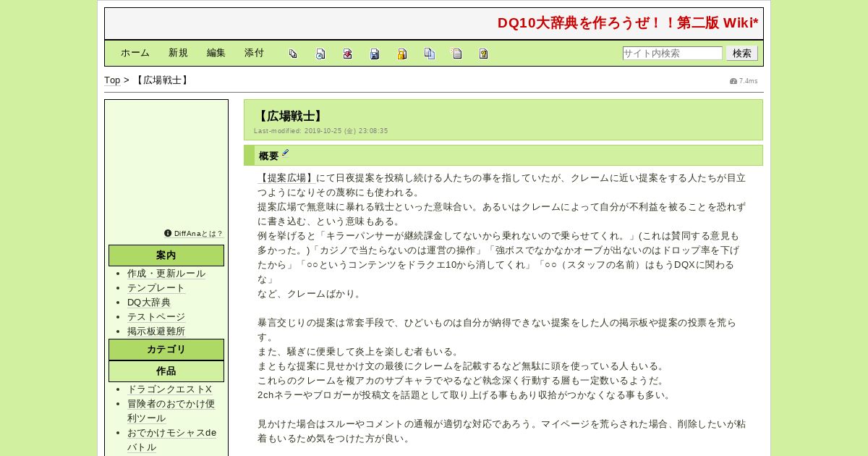The image size is (868, 456).
Task: Open おでかけモシャスdeバトル link
Action: [x=171, y=440]
